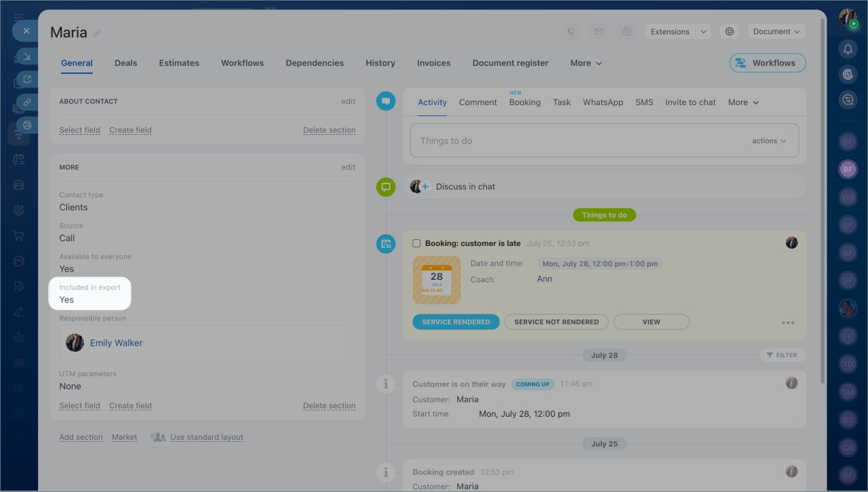This screenshot has height=492, width=868.
Task: Click the FILTER button in timeline
Action: click(783, 355)
